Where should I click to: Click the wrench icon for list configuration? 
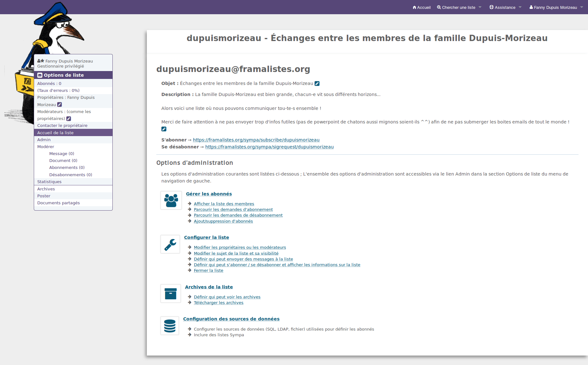coord(170,244)
